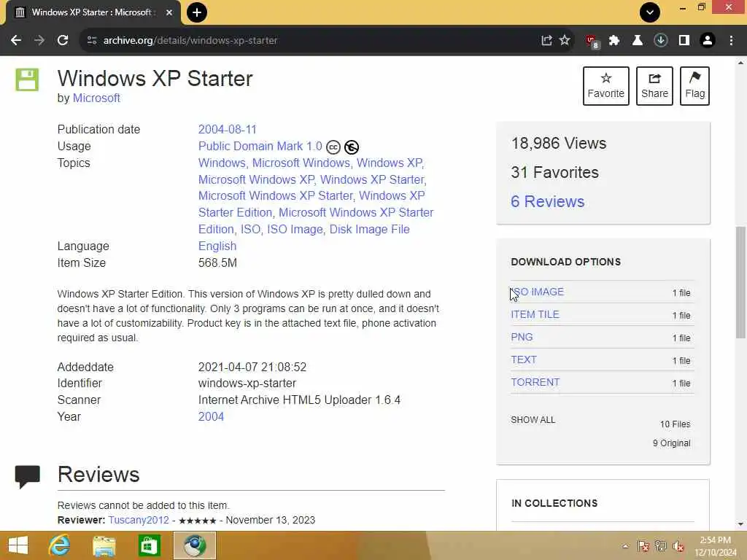The image size is (747, 560).
Task: Download the ISO IMAGE file
Action: coord(538,292)
